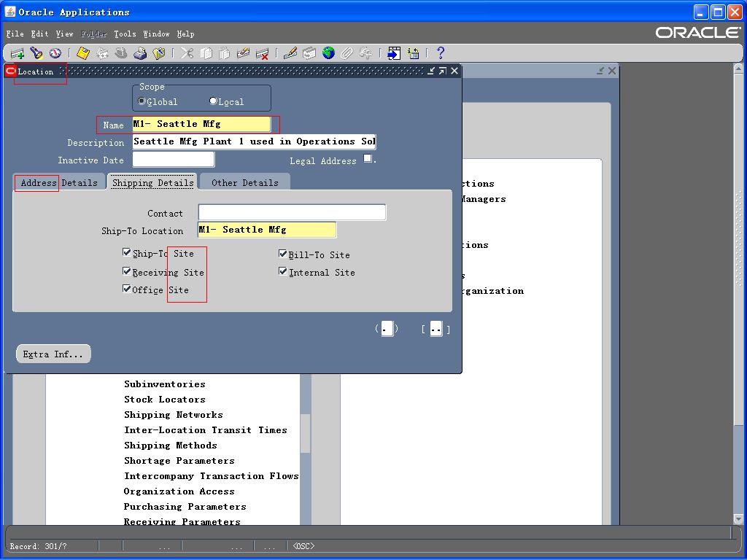Open Attachments with the paperclip icon
Screen dimensions: 747x560
347,52
